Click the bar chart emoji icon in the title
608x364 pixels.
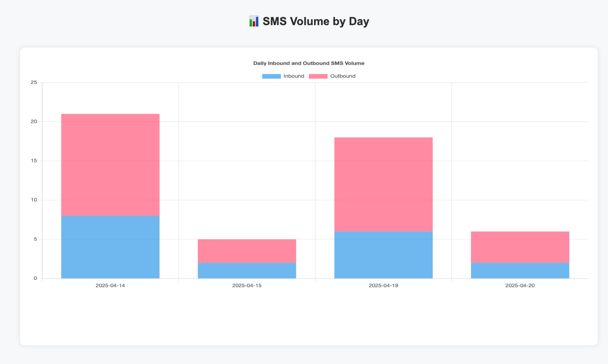(253, 21)
